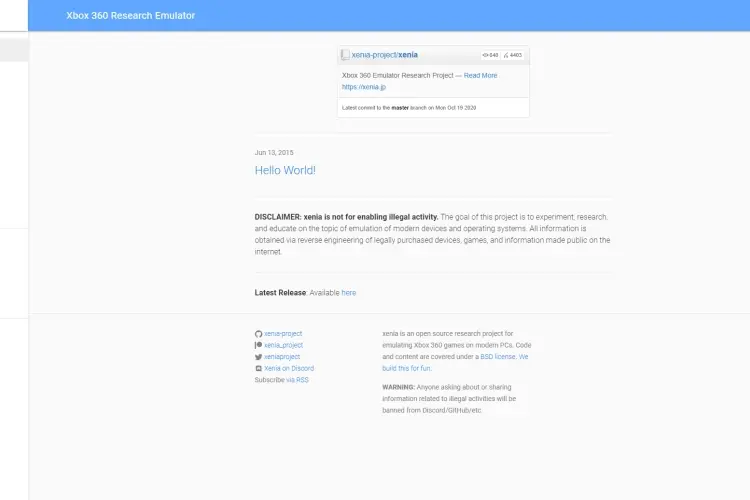Open the xeniaproject Twitter link

point(282,357)
